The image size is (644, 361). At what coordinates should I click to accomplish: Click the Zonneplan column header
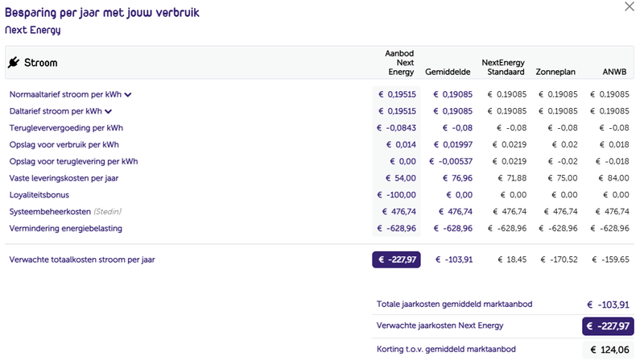(555, 72)
